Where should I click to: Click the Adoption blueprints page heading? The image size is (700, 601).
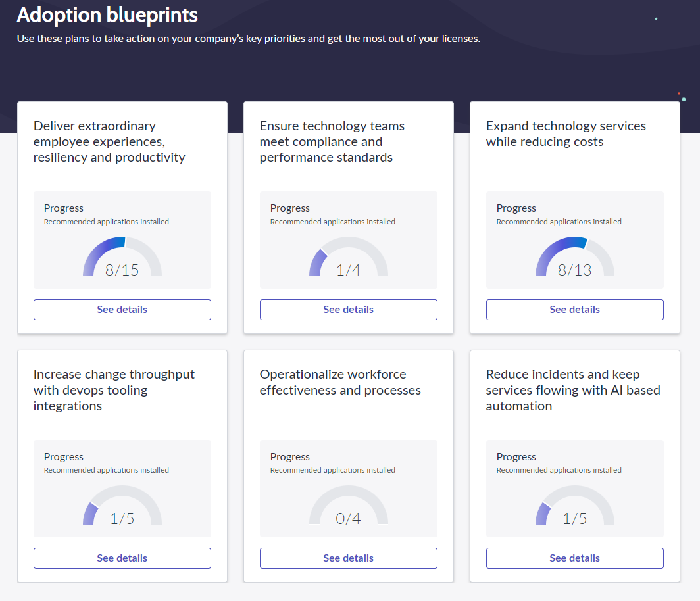(107, 14)
